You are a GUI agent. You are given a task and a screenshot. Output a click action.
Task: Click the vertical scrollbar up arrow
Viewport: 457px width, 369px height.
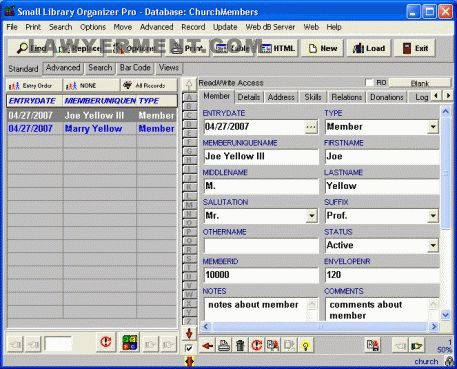click(x=446, y=112)
